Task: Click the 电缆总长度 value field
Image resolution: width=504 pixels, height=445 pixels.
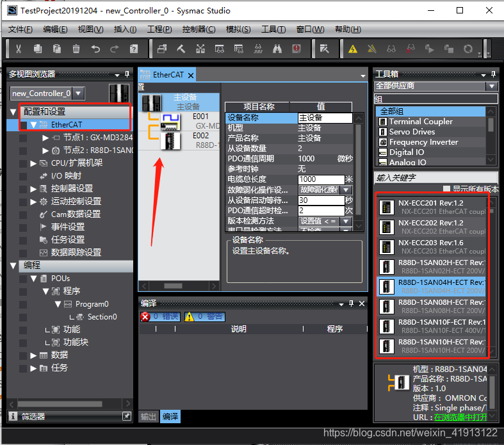Action: click(321, 179)
